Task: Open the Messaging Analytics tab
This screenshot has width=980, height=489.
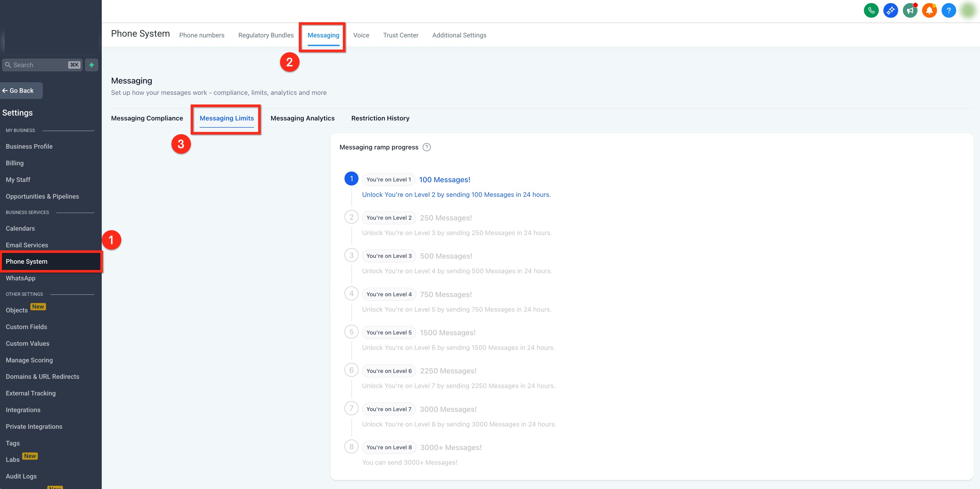Action: coord(302,118)
